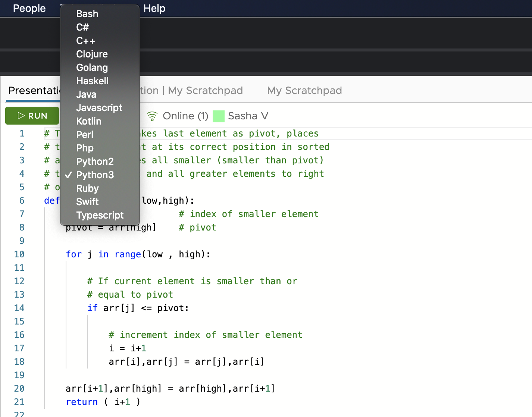The width and height of the screenshot is (532, 417).
Task: Click line number 10 in the gutter
Action: click(19, 254)
